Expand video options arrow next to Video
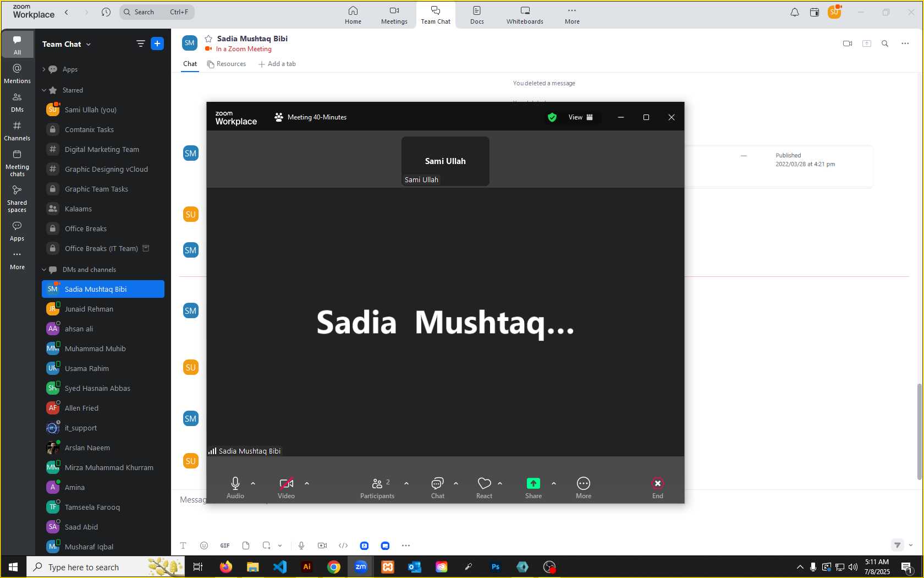This screenshot has height=578, width=924. click(307, 483)
